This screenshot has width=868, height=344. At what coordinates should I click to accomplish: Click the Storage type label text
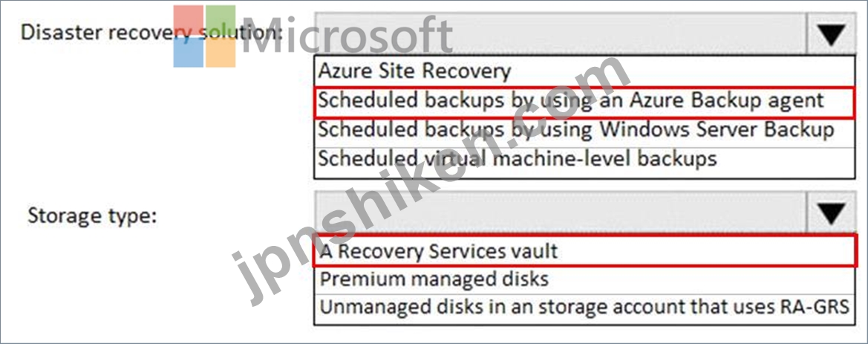click(x=93, y=215)
